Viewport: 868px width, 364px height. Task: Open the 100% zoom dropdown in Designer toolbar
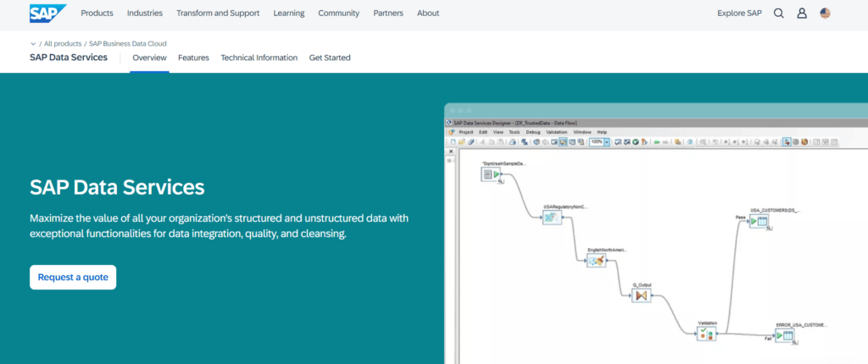[x=607, y=142]
